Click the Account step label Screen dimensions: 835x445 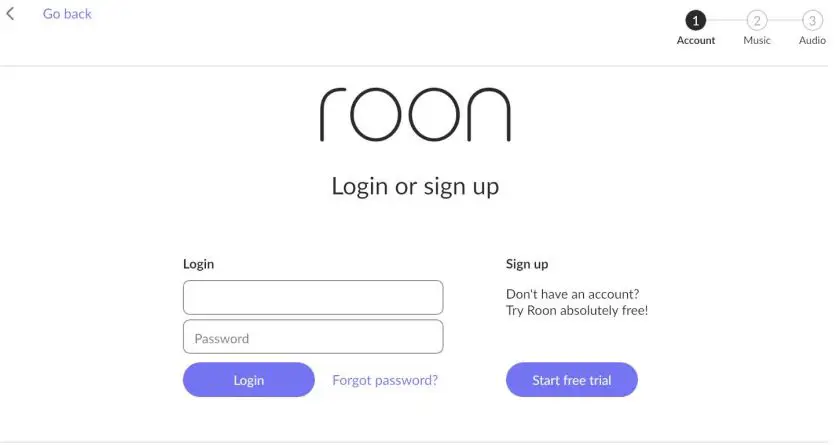click(x=696, y=41)
